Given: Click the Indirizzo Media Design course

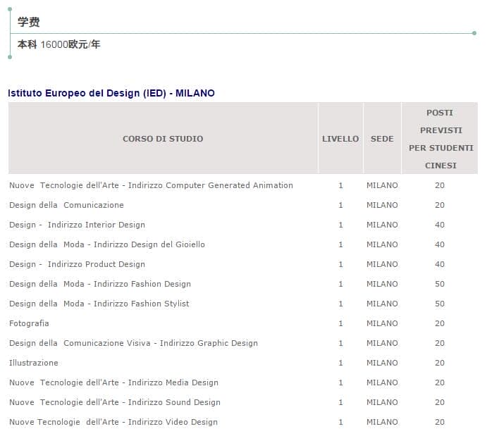Looking at the screenshot, I should click(x=113, y=382).
